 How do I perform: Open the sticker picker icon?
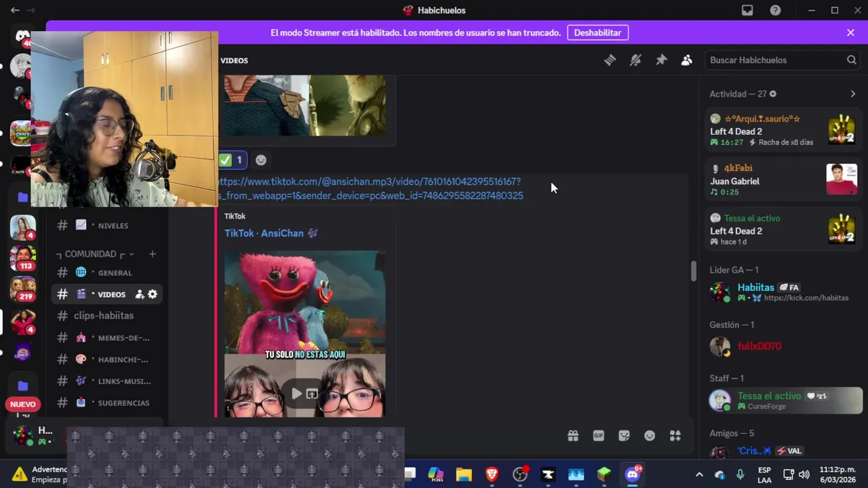(624, 436)
